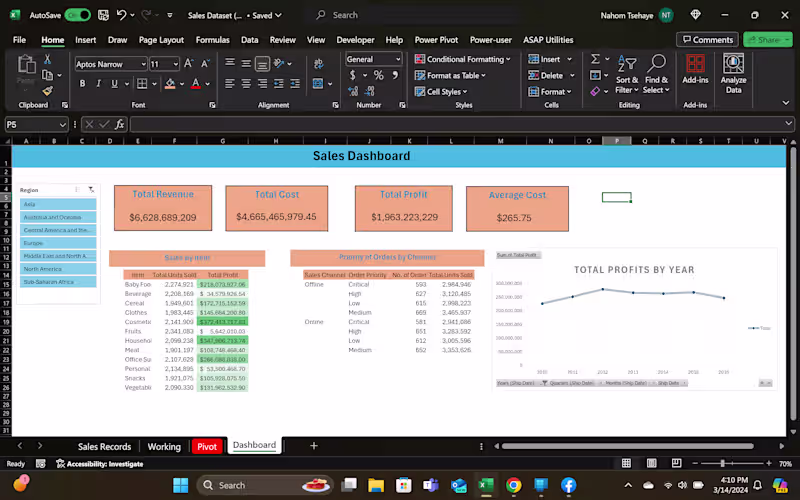Click the Undo arrow icon
Image resolution: width=800 pixels, height=500 pixels.
121,15
